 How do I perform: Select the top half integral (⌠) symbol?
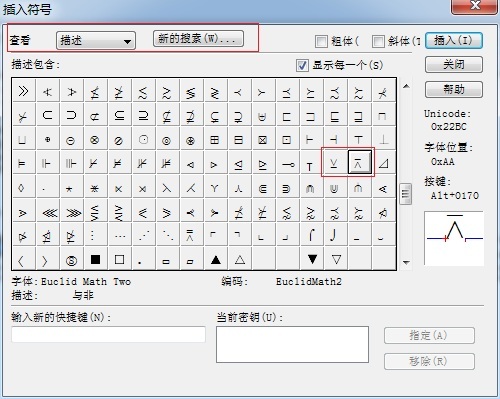click(x=311, y=235)
